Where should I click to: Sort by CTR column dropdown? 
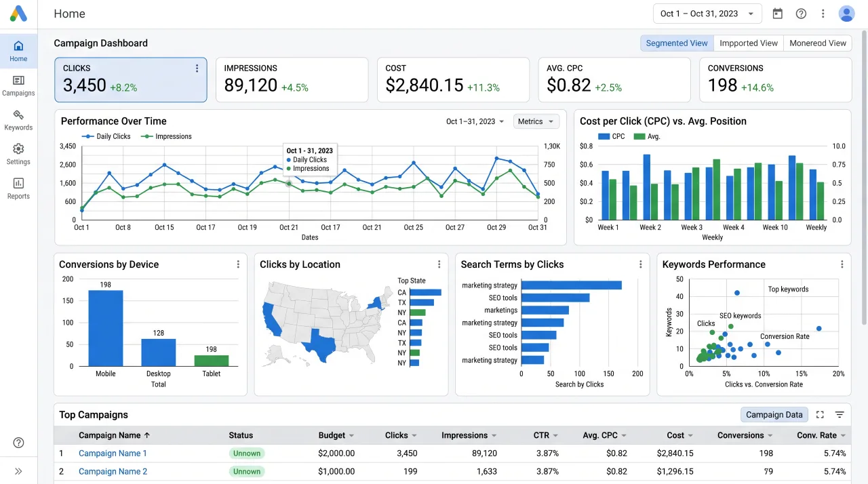(x=555, y=436)
